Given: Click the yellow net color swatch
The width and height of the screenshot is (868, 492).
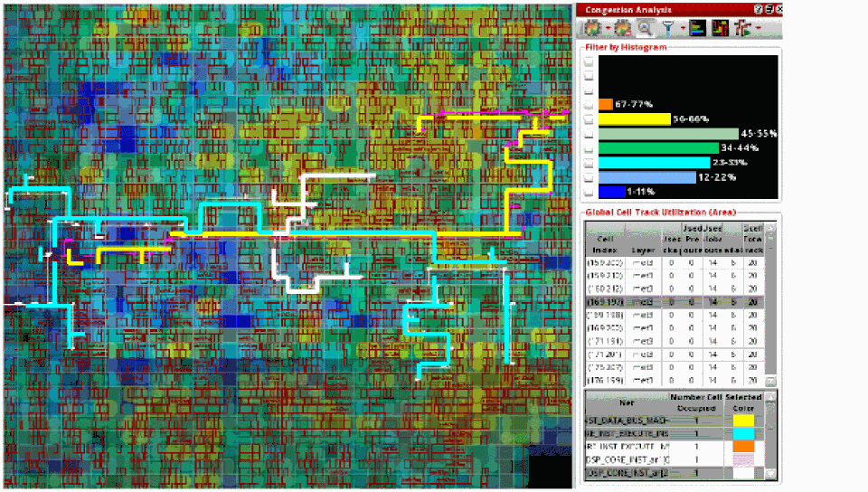Looking at the screenshot, I should pos(743,421).
